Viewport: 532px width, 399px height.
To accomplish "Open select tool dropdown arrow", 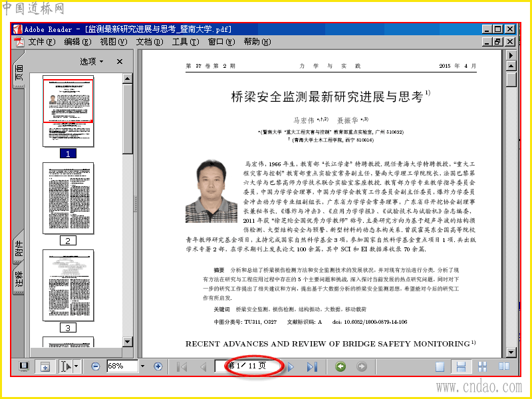I will [76, 366].
